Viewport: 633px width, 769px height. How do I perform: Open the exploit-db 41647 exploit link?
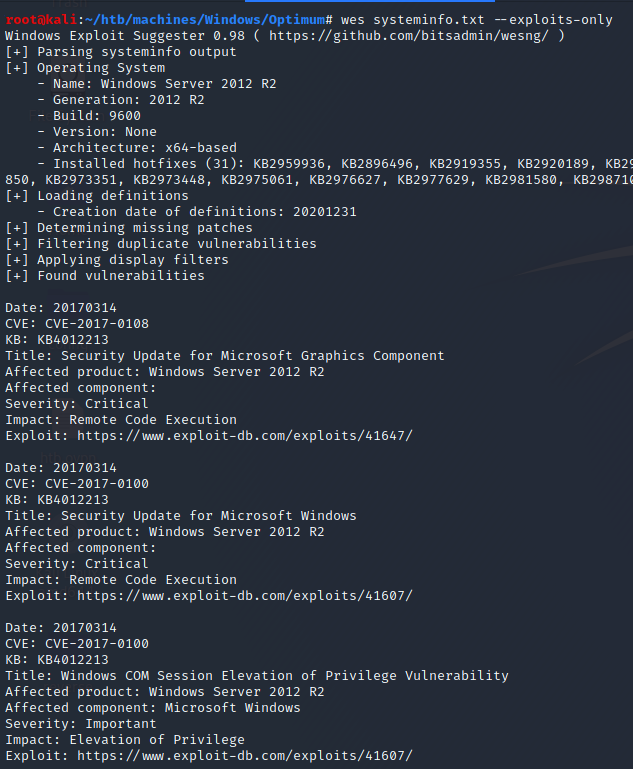[x=244, y=436]
